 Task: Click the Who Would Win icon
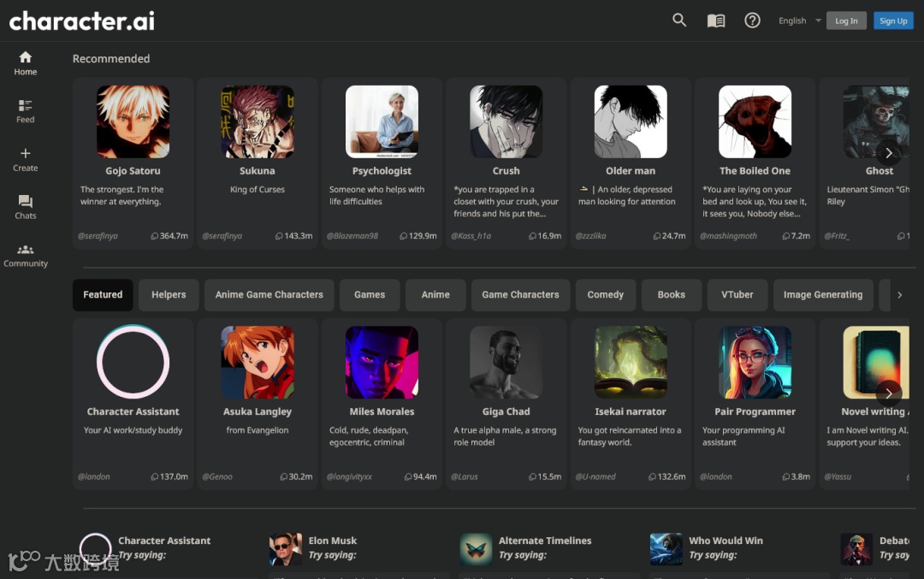[x=666, y=549]
